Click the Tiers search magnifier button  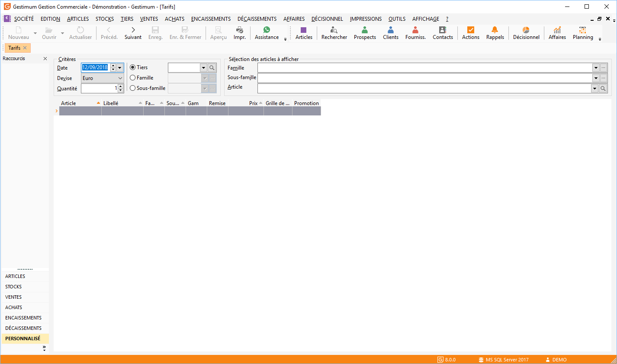click(212, 67)
